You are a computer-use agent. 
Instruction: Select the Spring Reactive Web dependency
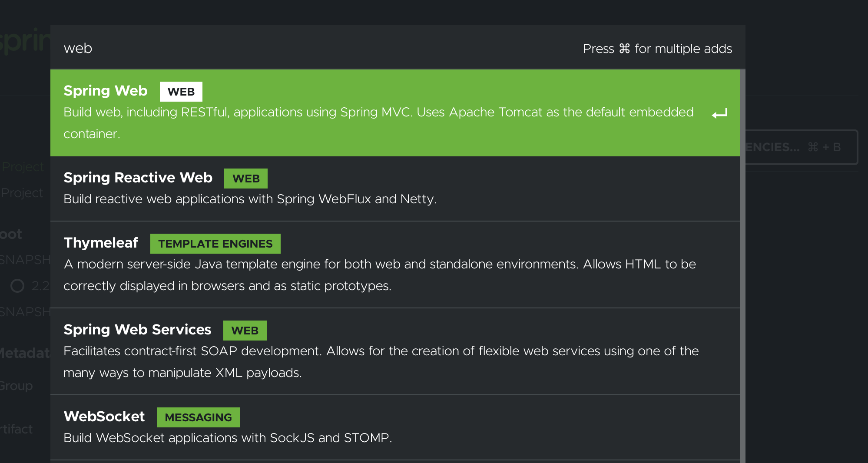tap(395, 189)
